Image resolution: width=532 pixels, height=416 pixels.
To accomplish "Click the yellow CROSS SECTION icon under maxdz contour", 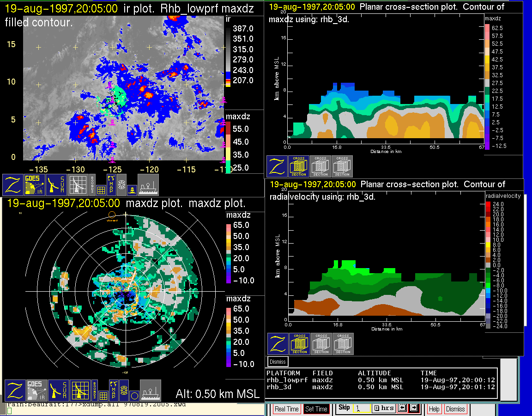I will click(x=299, y=166).
